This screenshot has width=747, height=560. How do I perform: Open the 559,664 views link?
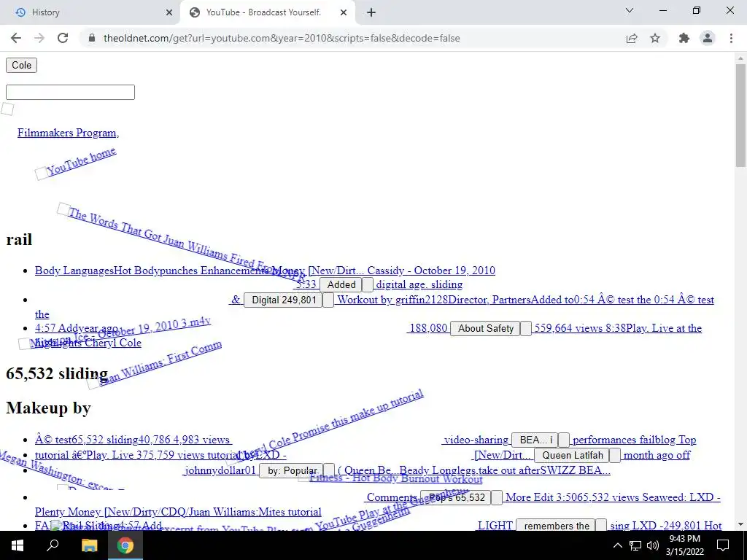(x=617, y=328)
